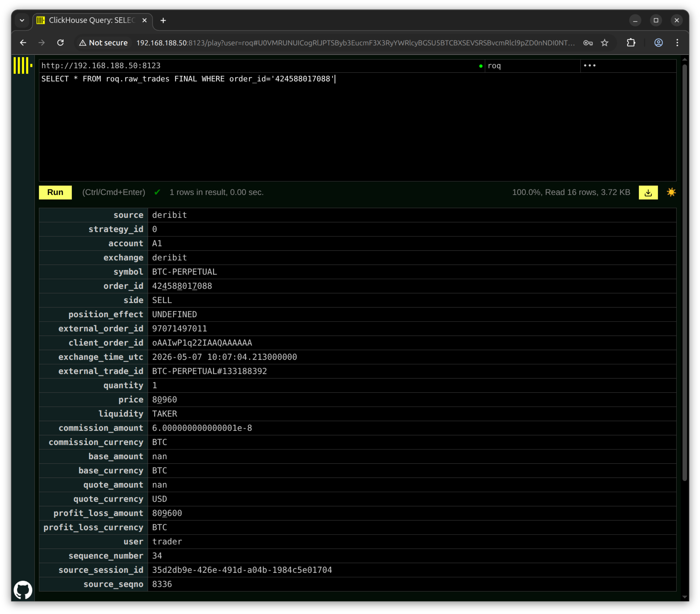Viewport: 700px width, 614px height.
Task: Select the exchange_time_utc timestamp value
Action: click(225, 357)
